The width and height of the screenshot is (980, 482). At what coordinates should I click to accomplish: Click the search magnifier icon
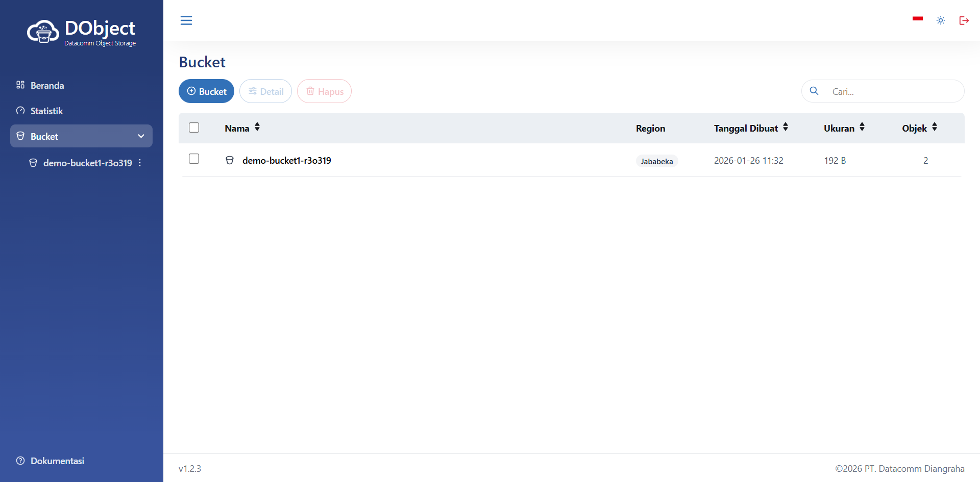pyautogui.click(x=814, y=91)
